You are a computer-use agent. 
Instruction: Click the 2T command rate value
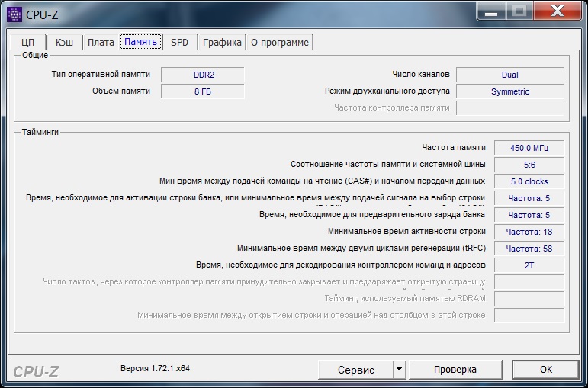pos(529,265)
